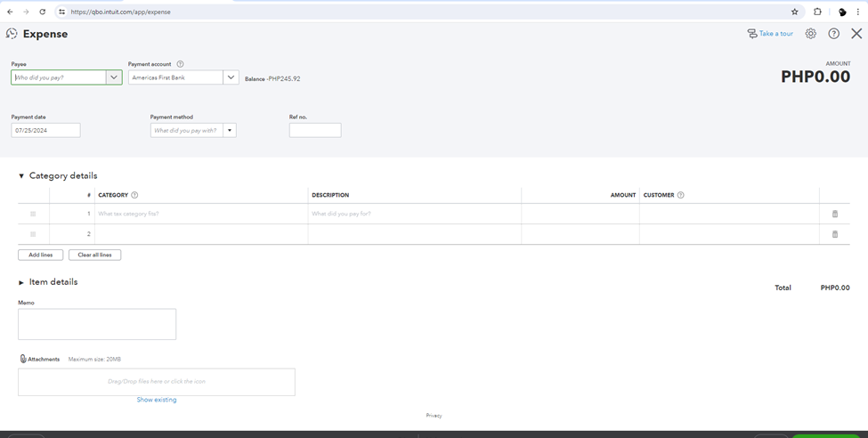Click the Description cell in line 2
The width and height of the screenshot is (868, 438).
415,234
